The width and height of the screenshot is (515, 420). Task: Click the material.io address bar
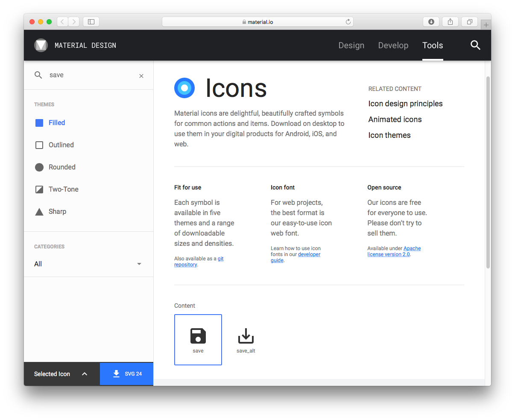[x=257, y=22]
